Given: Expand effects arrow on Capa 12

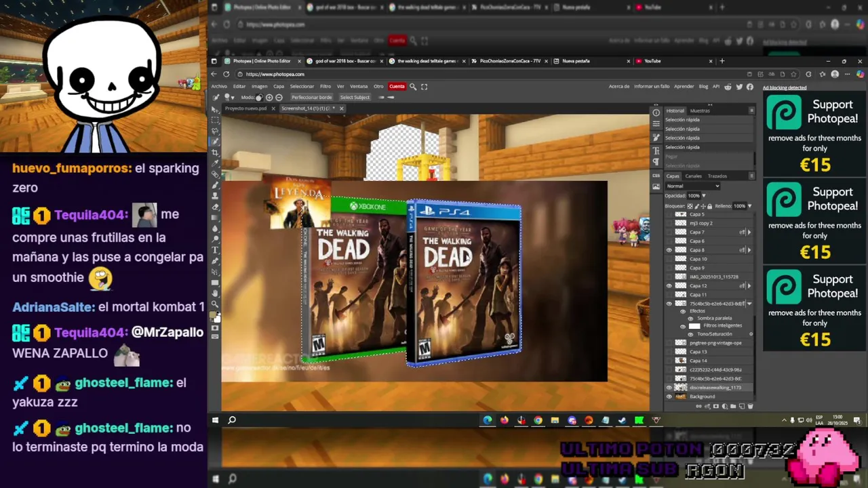Looking at the screenshot, I should (x=749, y=285).
